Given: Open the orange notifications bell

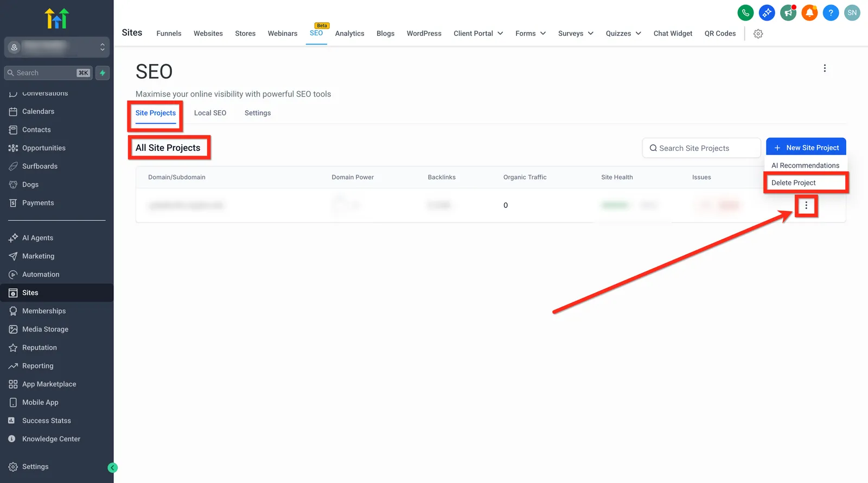Looking at the screenshot, I should [x=809, y=12].
